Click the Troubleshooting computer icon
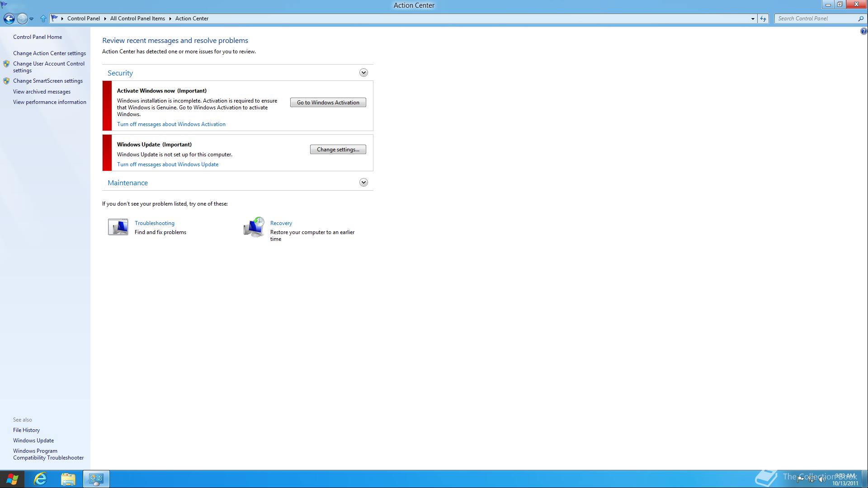 click(118, 227)
